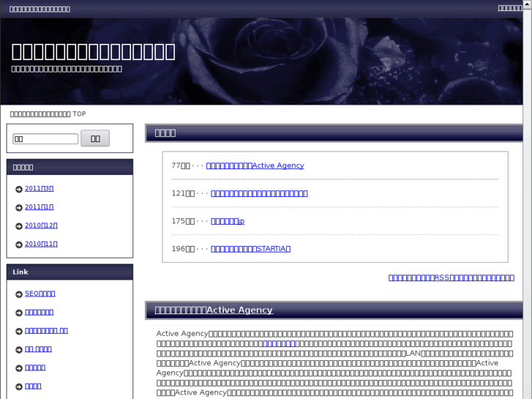Screen dimensions: 532x399
Task: Click the vertical scrollbar up arrow
Action: point(528,3)
